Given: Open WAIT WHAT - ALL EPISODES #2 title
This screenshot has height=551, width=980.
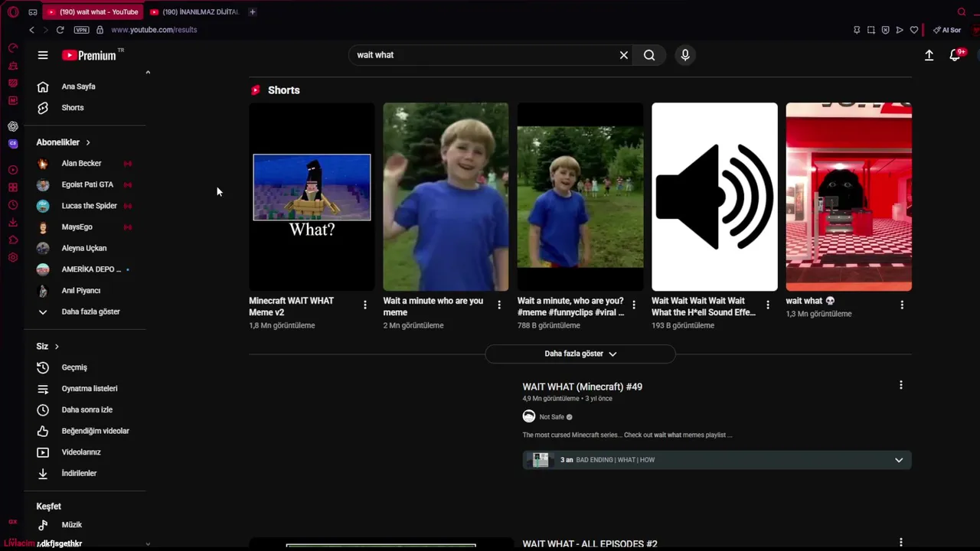Looking at the screenshot, I should pyautogui.click(x=590, y=544).
